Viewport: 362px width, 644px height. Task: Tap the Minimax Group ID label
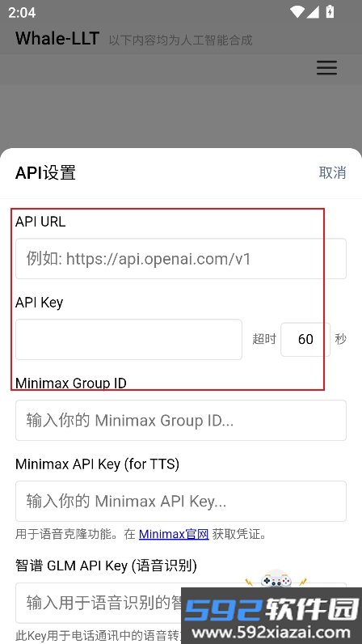pyautogui.click(x=71, y=383)
